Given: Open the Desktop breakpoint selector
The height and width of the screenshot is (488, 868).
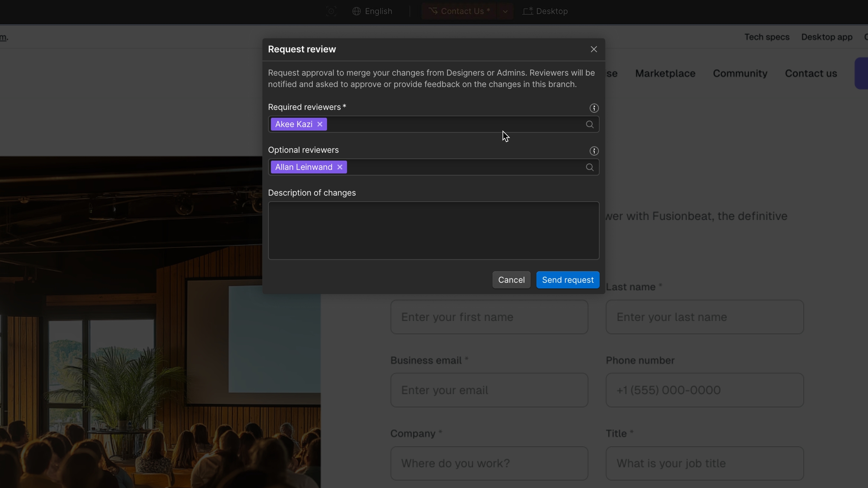Looking at the screenshot, I should (x=545, y=11).
